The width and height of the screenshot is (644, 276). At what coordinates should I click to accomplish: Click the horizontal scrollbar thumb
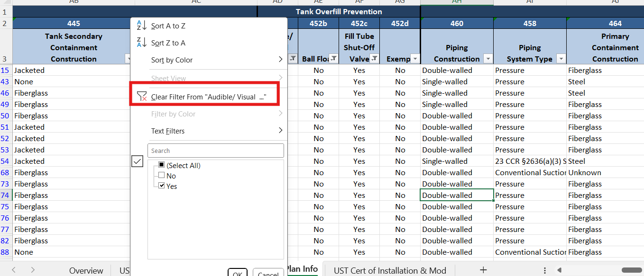click(631, 270)
